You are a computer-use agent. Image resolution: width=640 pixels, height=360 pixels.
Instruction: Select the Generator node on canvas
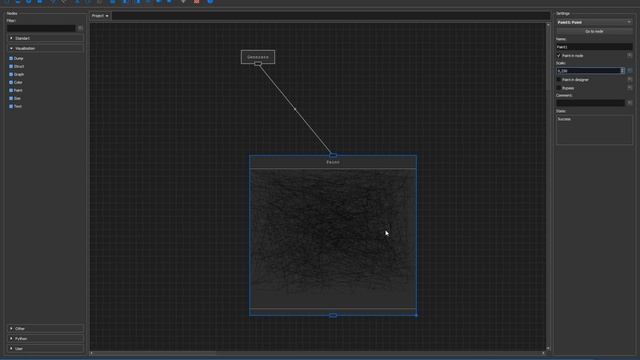[x=258, y=56]
